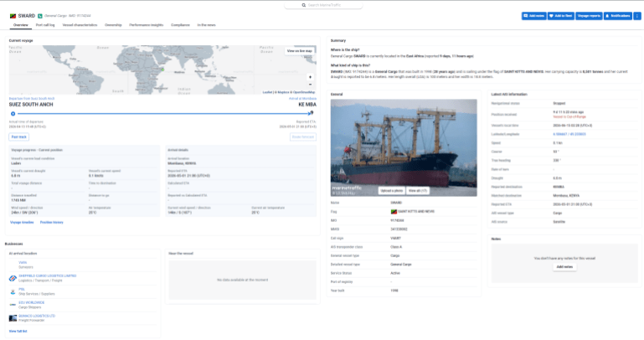Open the PSL business link
The width and height of the screenshot is (644, 340).
pyautogui.click(x=22, y=290)
